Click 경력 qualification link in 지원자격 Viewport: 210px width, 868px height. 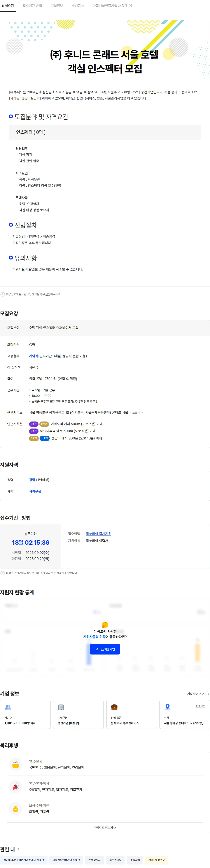click(32, 480)
